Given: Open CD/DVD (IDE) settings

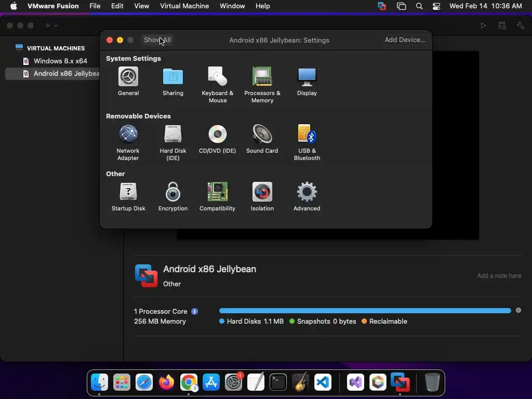Looking at the screenshot, I should point(218,139).
